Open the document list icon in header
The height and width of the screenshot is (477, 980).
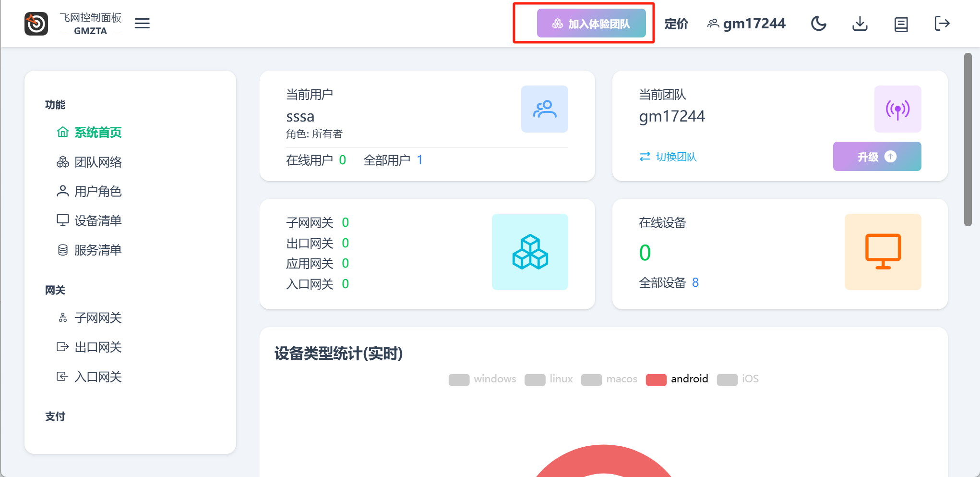901,24
